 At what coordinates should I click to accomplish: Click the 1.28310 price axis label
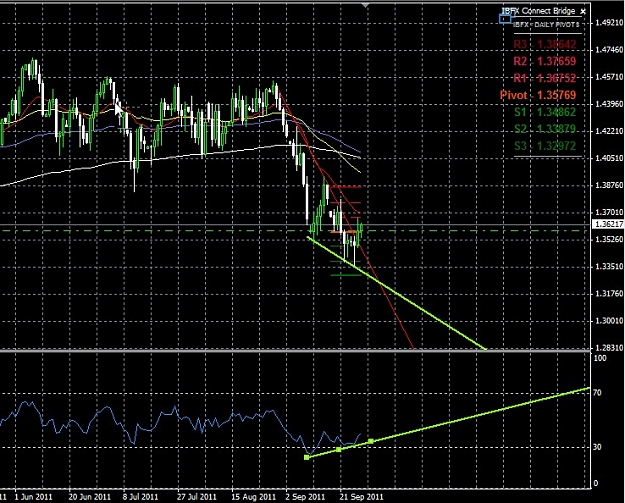click(609, 348)
